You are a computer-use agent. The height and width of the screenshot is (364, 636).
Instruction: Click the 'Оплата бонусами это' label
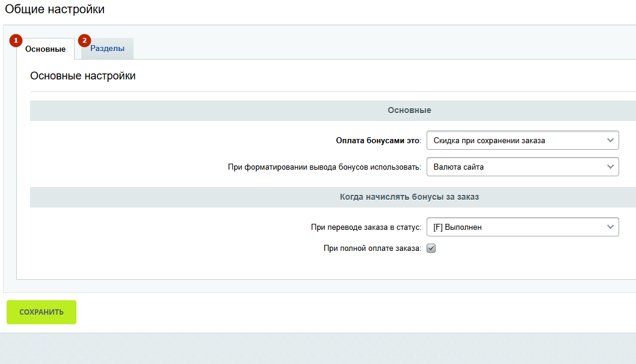378,141
